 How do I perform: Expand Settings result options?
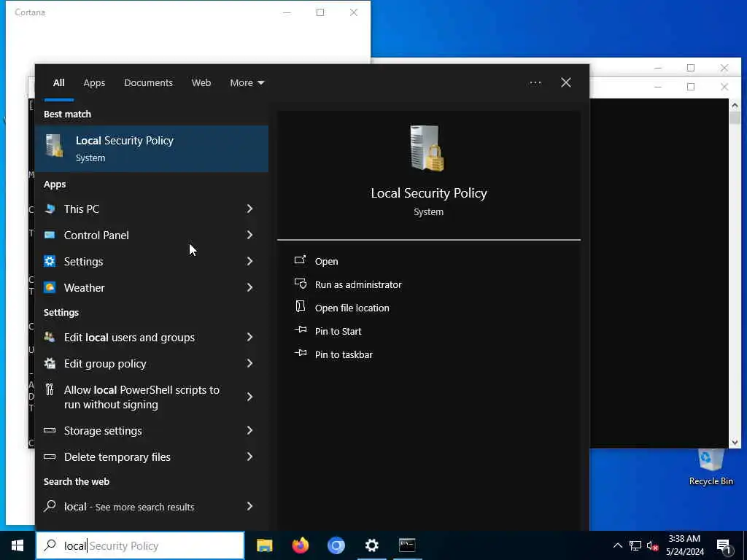point(249,261)
